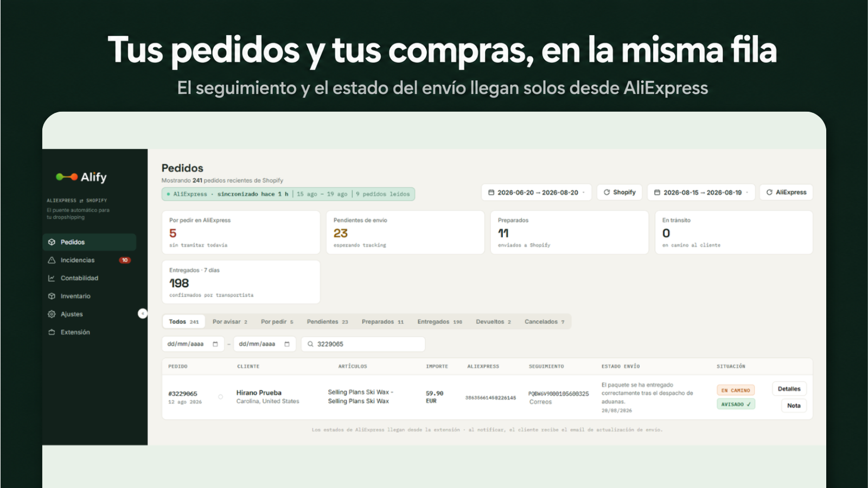Switch to the Entregados 198 tab
Viewport: 868px width, 488px height.
tap(439, 322)
